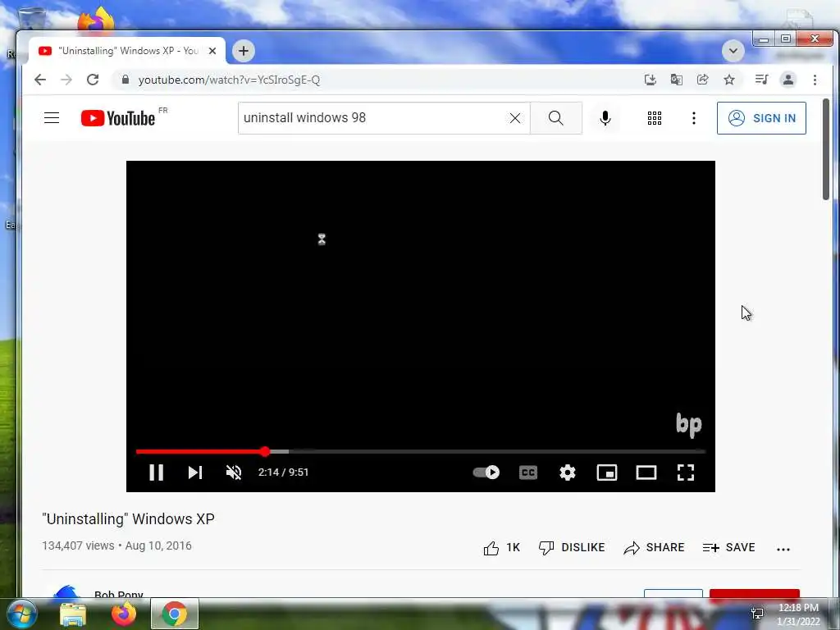The height and width of the screenshot is (630, 840).
Task: Run search with magnifier button
Action: (556, 118)
